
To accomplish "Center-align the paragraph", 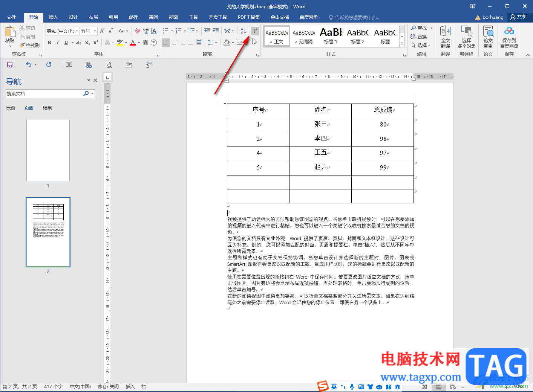I will (174, 43).
